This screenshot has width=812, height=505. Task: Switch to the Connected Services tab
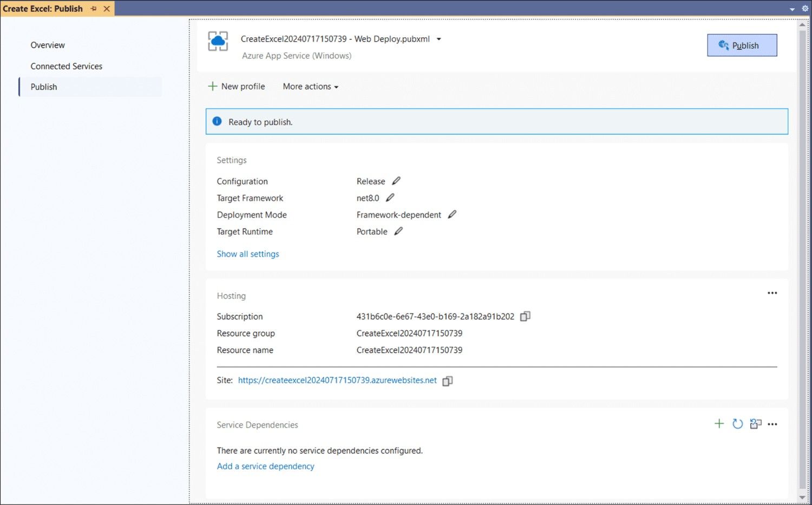click(66, 66)
